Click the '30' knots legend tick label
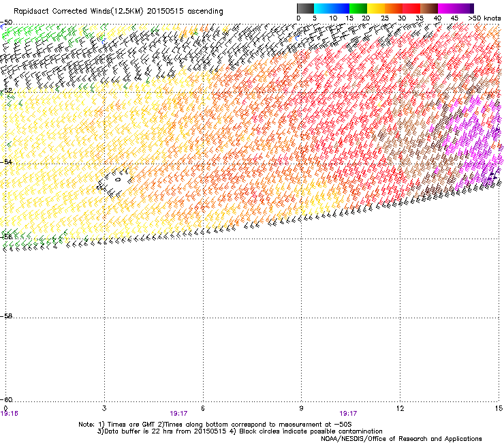 [x=402, y=18]
